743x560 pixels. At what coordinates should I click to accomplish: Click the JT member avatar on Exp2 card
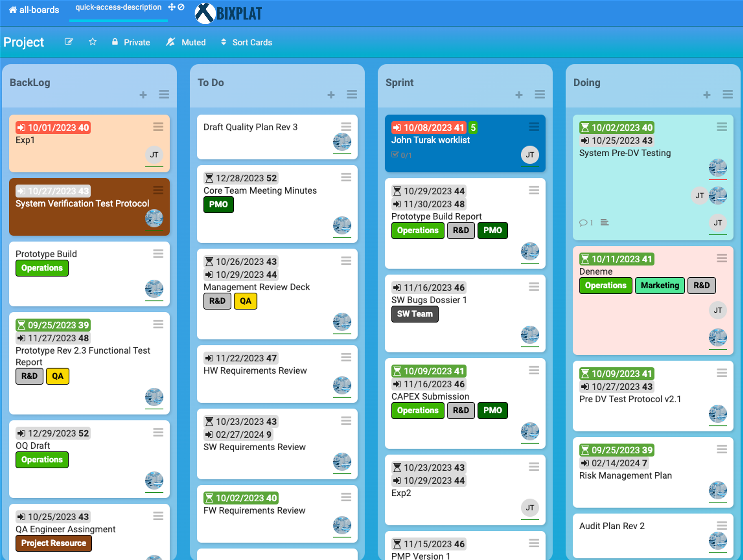pyautogui.click(x=530, y=507)
